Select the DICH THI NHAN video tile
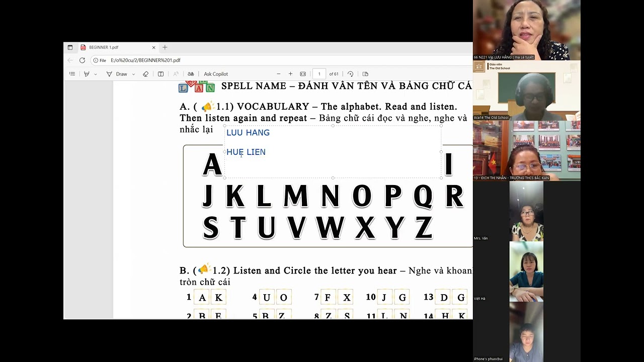 pos(527,151)
